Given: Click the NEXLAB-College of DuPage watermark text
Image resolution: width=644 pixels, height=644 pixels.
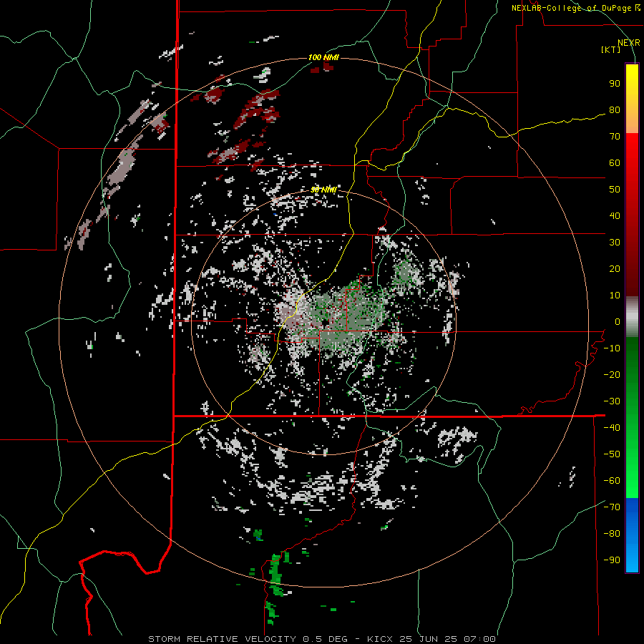Looking at the screenshot, I should (575, 8).
